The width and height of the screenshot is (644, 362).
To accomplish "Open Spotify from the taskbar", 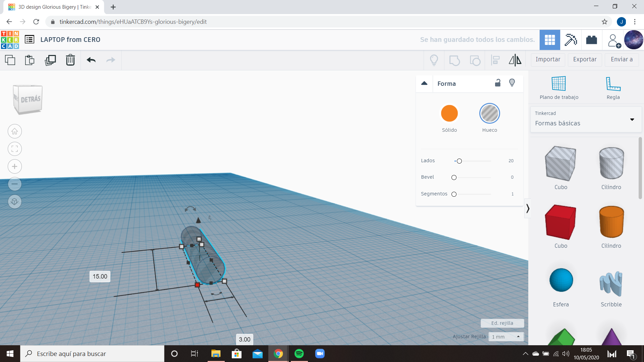I will pos(299,354).
